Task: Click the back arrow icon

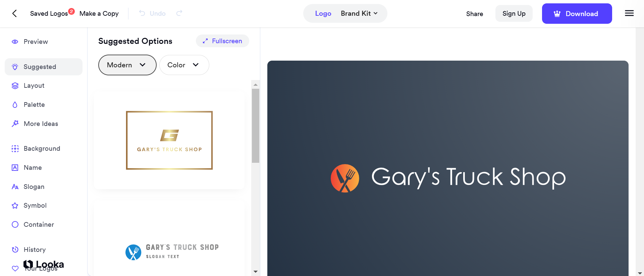Action: [14, 13]
